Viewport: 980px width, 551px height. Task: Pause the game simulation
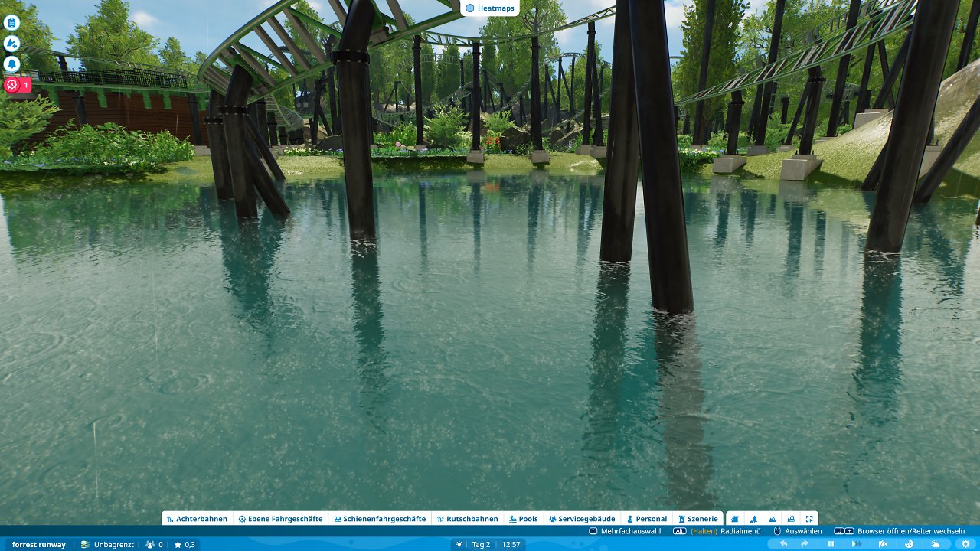click(831, 544)
